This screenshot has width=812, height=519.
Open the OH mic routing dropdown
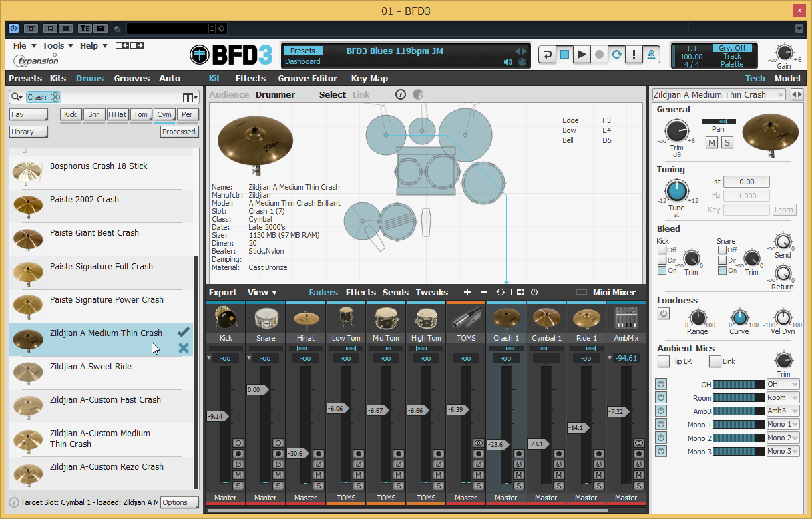click(783, 384)
